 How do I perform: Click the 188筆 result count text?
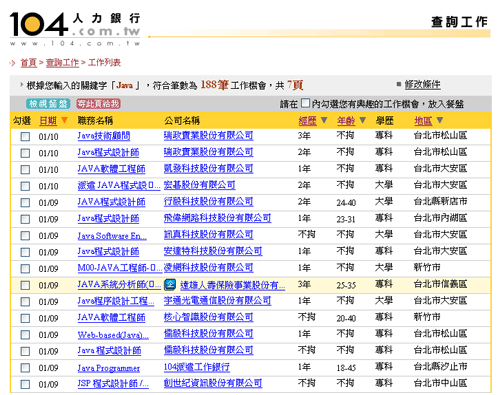click(214, 85)
